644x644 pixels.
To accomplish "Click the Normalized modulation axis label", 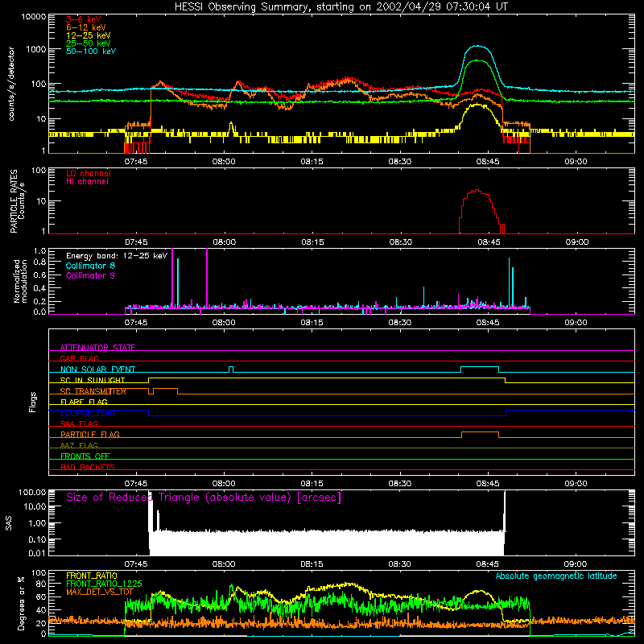I will pyautogui.click(x=20, y=281).
